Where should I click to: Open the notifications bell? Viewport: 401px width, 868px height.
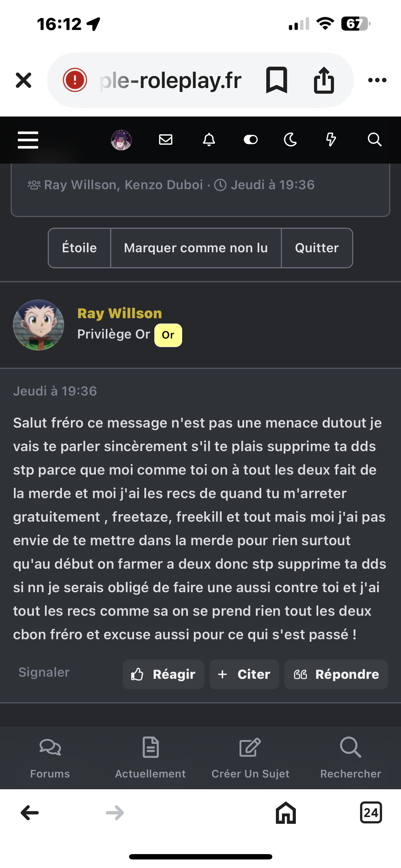pyautogui.click(x=209, y=140)
